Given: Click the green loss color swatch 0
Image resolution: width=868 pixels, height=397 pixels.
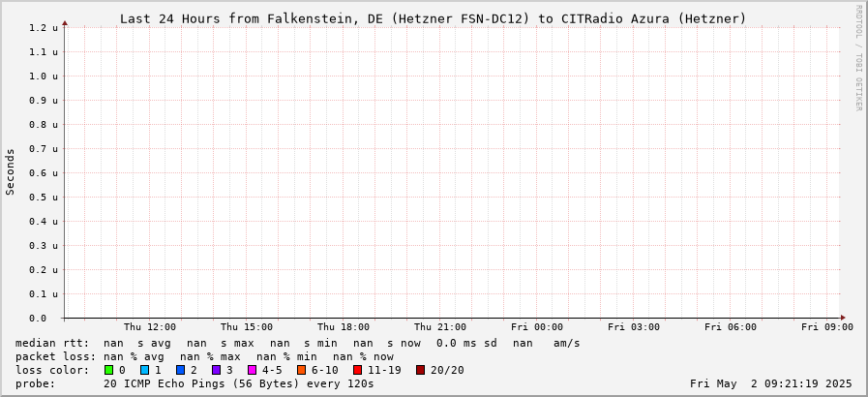Looking at the screenshot, I should [108, 370].
